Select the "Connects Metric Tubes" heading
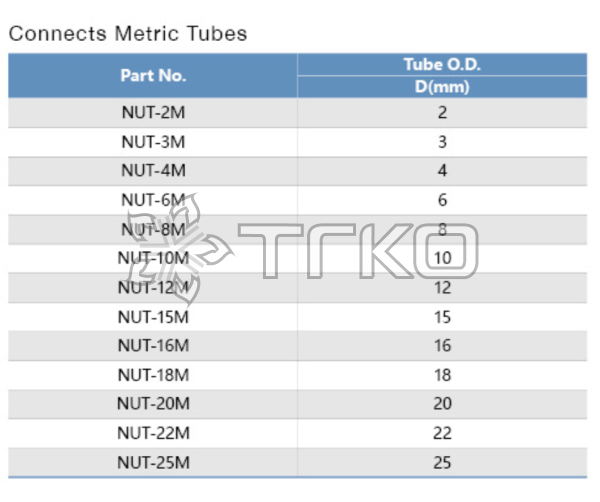The height and width of the screenshot is (502, 600). (x=127, y=33)
